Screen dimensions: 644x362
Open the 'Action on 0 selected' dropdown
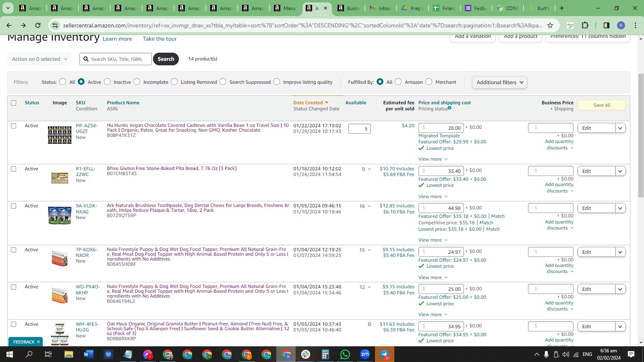coord(39,59)
